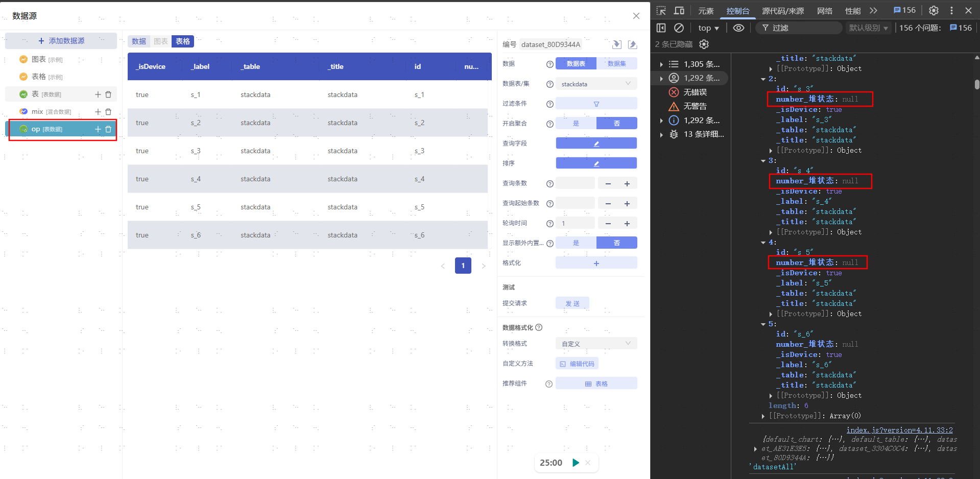Set 显示额外内置 to 否

click(617, 243)
